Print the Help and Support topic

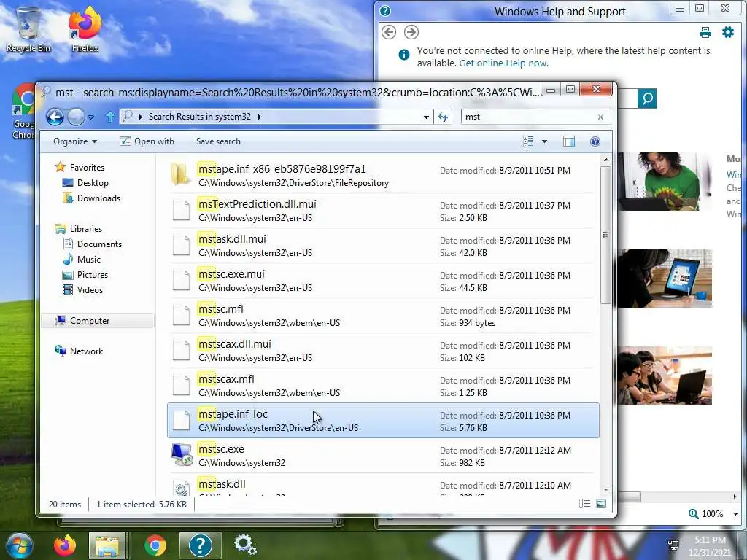(705, 32)
